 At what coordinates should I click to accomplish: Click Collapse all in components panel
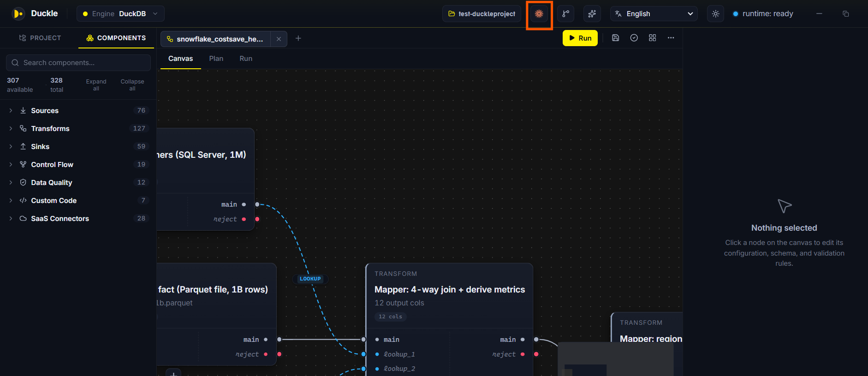pos(132,85)
